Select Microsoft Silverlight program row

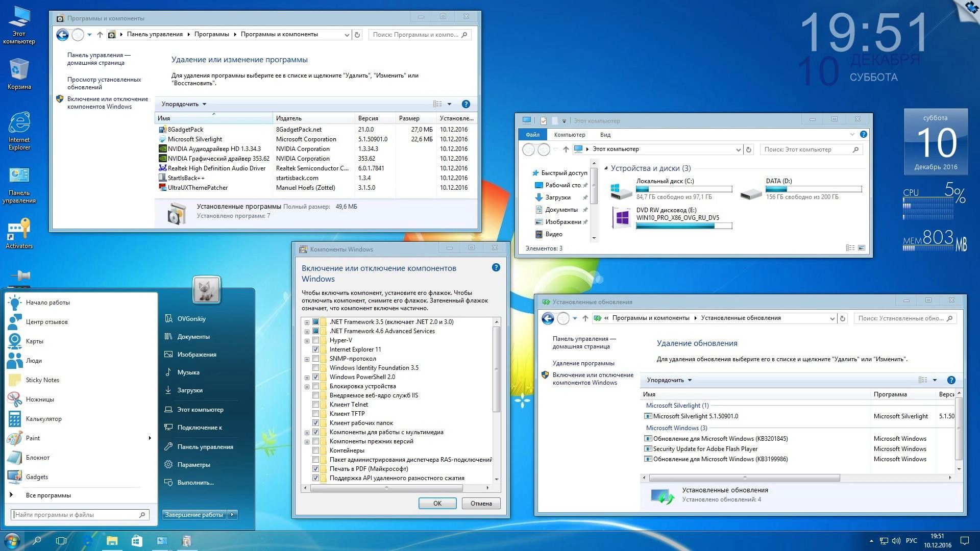coord(316,139)
